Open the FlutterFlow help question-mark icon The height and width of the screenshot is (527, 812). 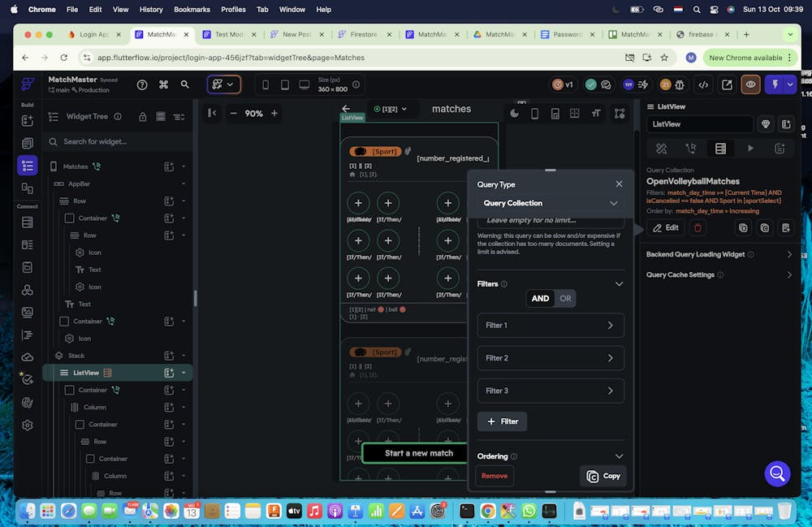tap(142, 84)
